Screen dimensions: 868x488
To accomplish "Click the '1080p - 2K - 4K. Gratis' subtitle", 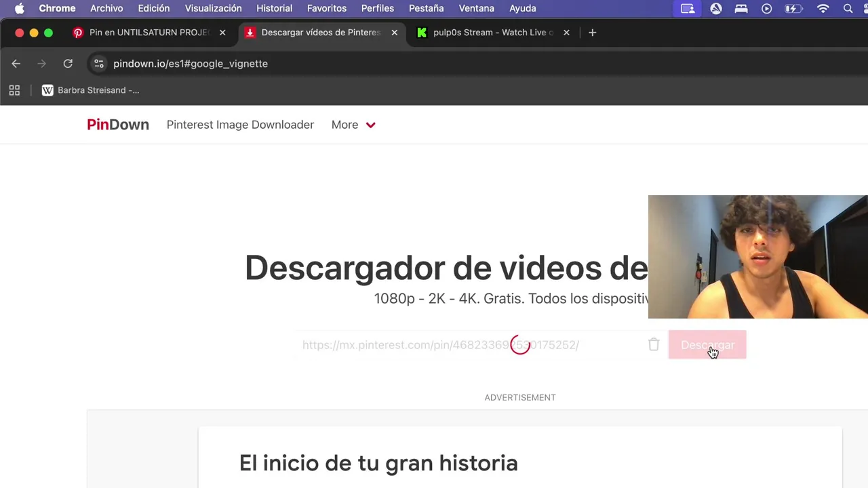I will (511, 299).
